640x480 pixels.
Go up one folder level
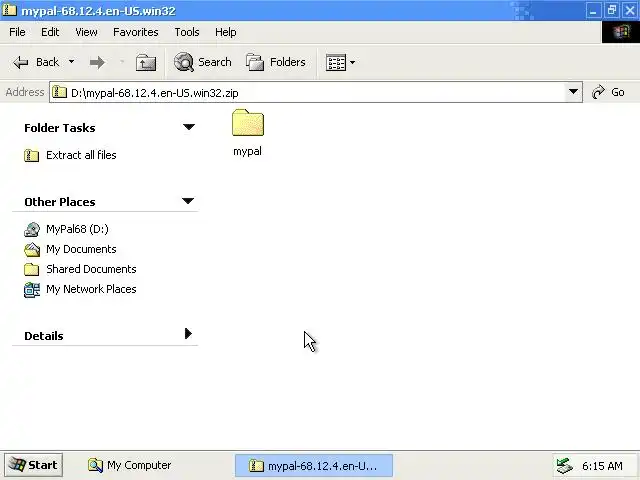point(146,62)
